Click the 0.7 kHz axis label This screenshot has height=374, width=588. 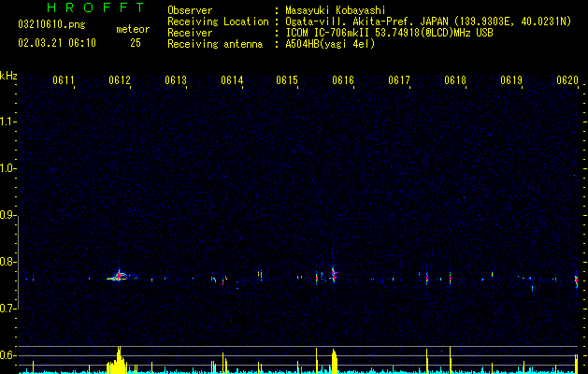[x=7, y=309]
